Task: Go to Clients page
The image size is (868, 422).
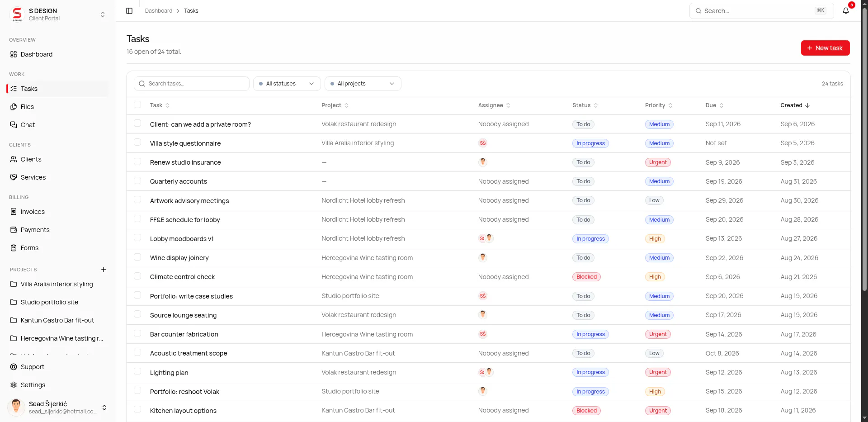Action: (x=58, y=159)
